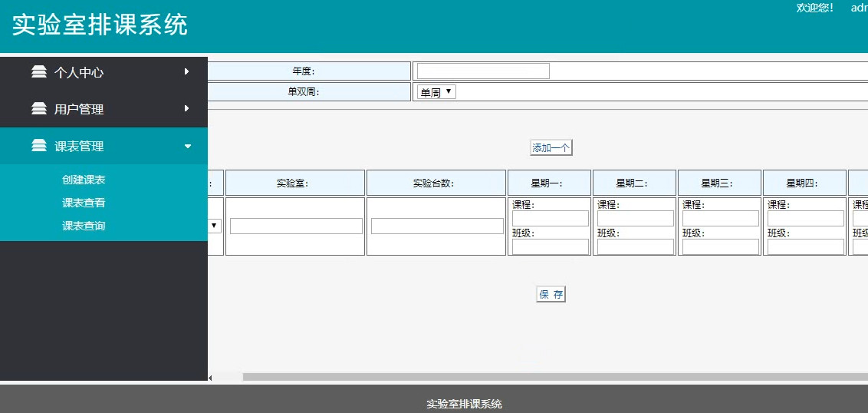Viewport: 868px width, 413px height.
Task: Click the scrollbar left arrow
Action: point(210,378)
